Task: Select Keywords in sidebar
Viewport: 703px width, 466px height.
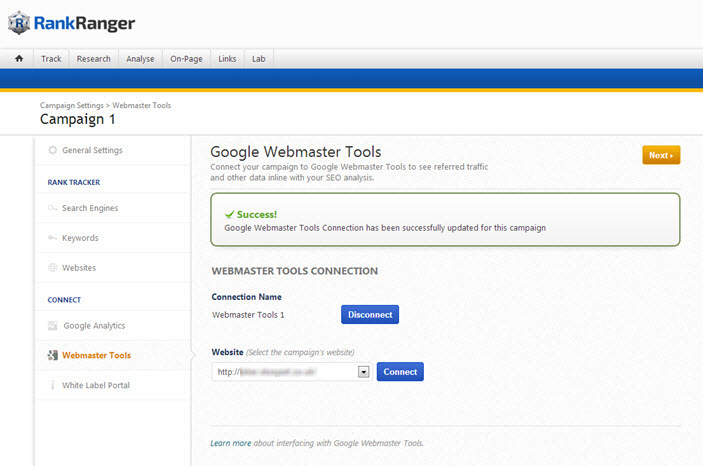Action: 80,238
